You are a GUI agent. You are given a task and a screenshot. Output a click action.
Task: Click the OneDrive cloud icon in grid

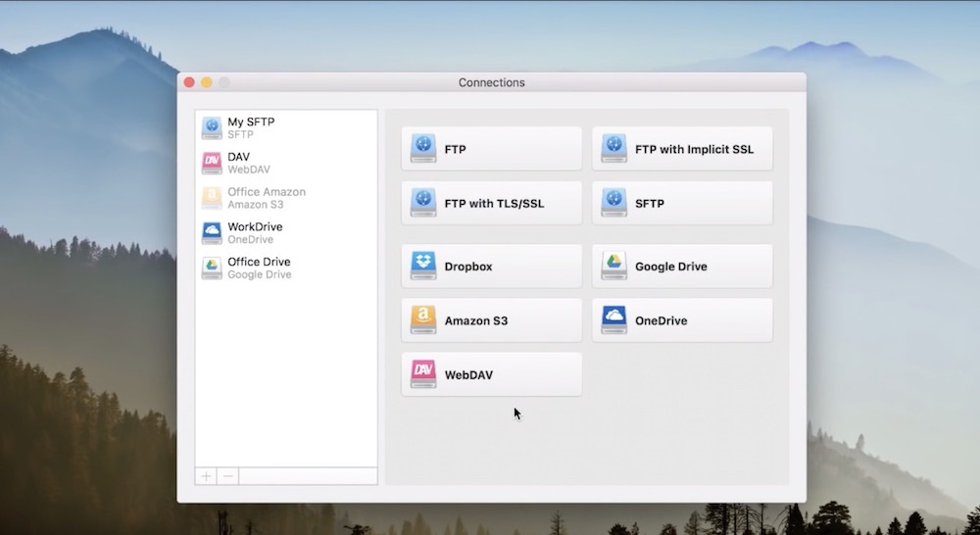pyautogui.click(x=614, y=320)
